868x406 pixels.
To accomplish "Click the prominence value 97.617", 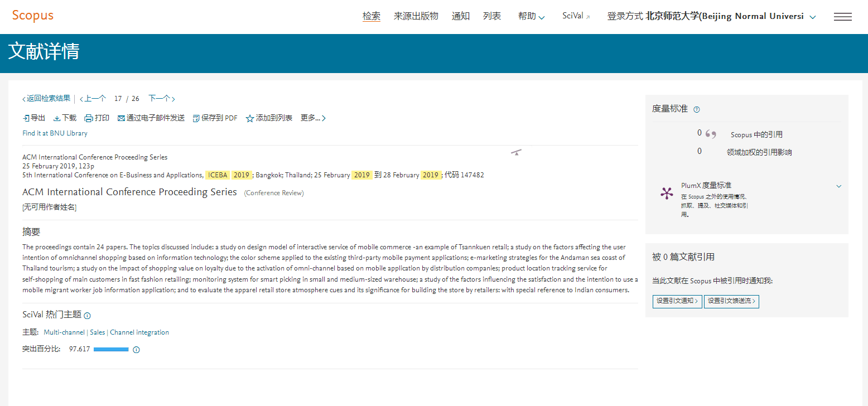I will (79, 350).
